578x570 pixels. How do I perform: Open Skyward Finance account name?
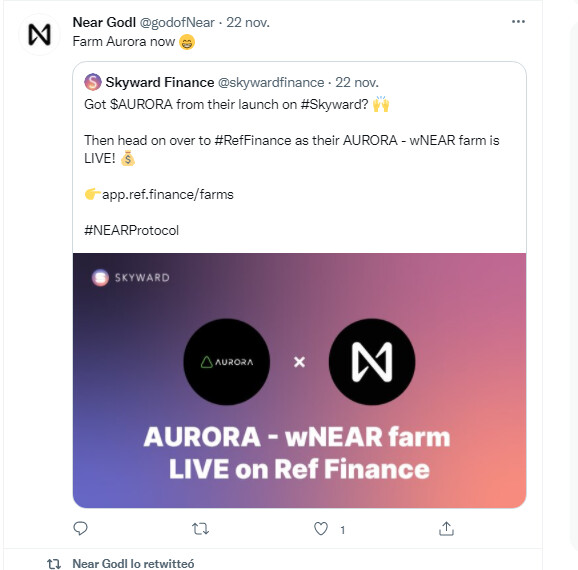click(160, 82)
